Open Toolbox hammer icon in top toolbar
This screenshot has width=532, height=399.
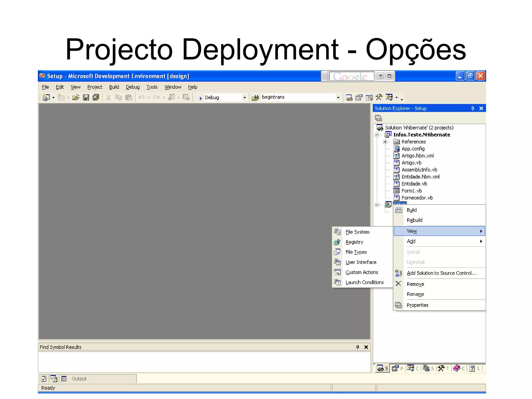379,97
